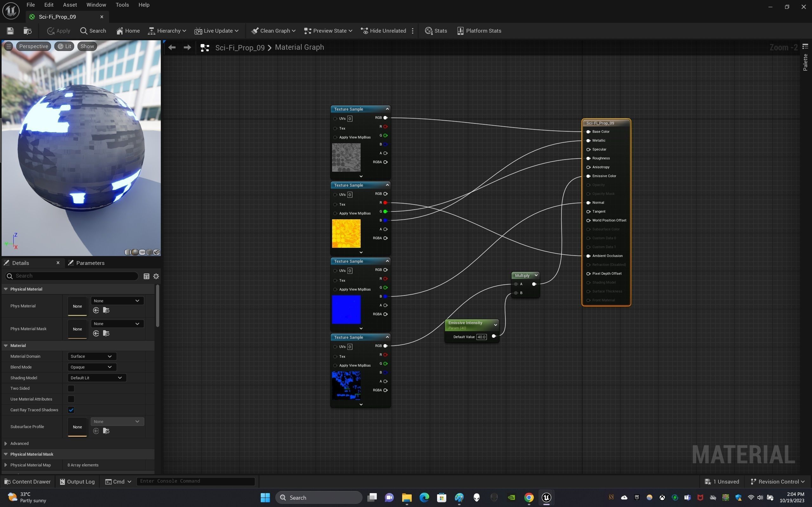Screen dimensions: 812x507
Task: Click the Emissive Intensity default value field
Action: (481, 337)
